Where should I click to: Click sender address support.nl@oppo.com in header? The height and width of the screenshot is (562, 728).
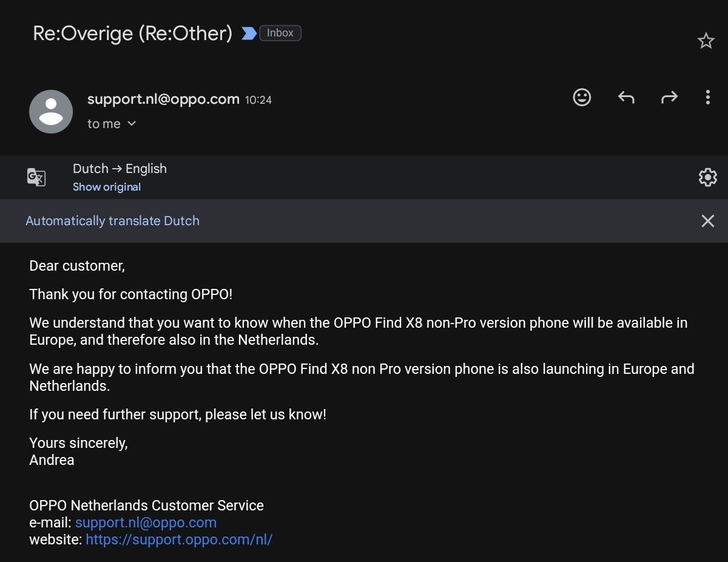pyautogui.click(x=163, y=99)
